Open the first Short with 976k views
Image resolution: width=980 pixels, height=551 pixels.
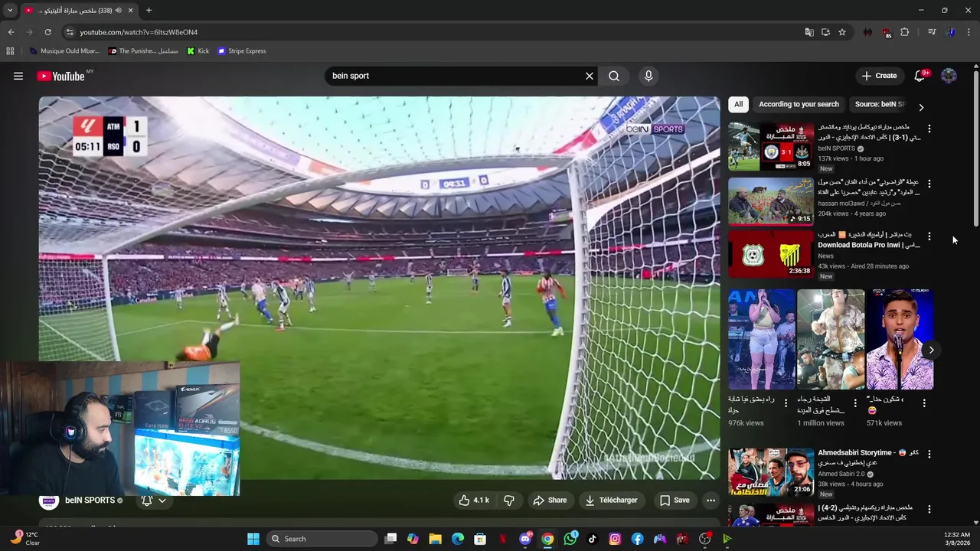click(x=762, y=339)
